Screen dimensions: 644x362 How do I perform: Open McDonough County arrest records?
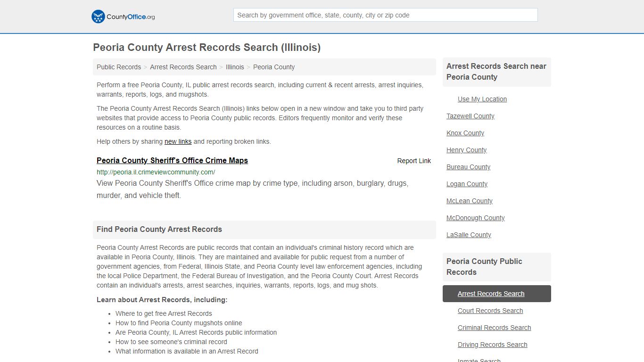[x=476, y=218]
